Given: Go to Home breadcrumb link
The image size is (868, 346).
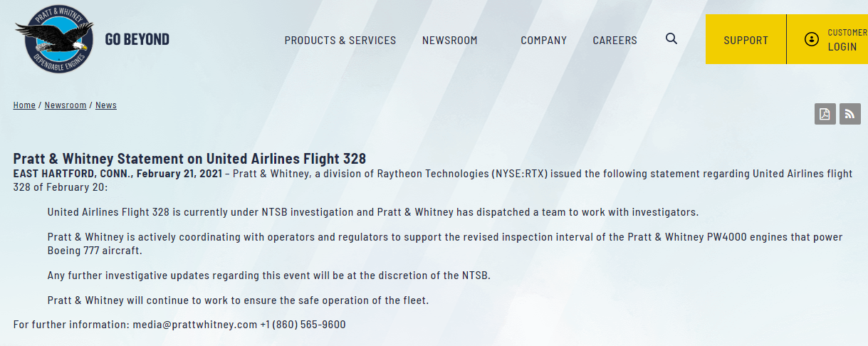Looking at the screenshot, I should click(24, 105).
